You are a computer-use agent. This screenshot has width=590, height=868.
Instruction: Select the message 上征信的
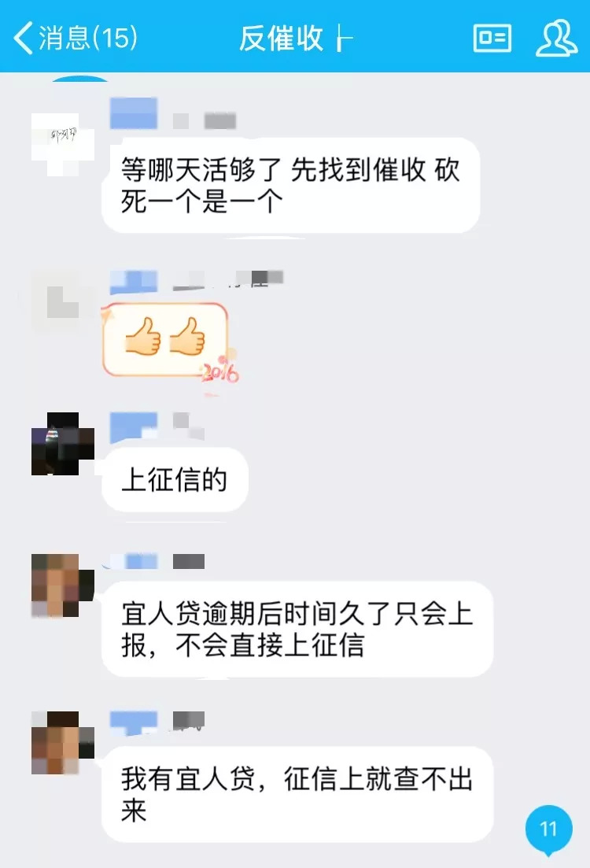(175, 479)
